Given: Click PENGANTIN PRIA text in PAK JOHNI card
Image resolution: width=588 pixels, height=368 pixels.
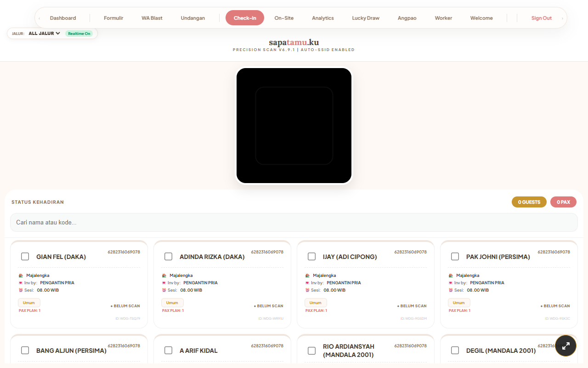Looking at the screenshot, I should 487,283.
